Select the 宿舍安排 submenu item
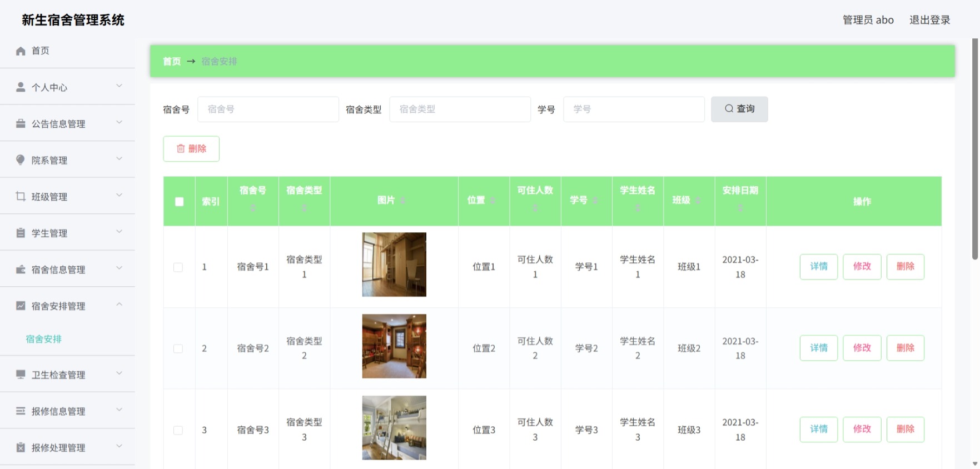The image size is (980, 469). (x=43, y=339)
